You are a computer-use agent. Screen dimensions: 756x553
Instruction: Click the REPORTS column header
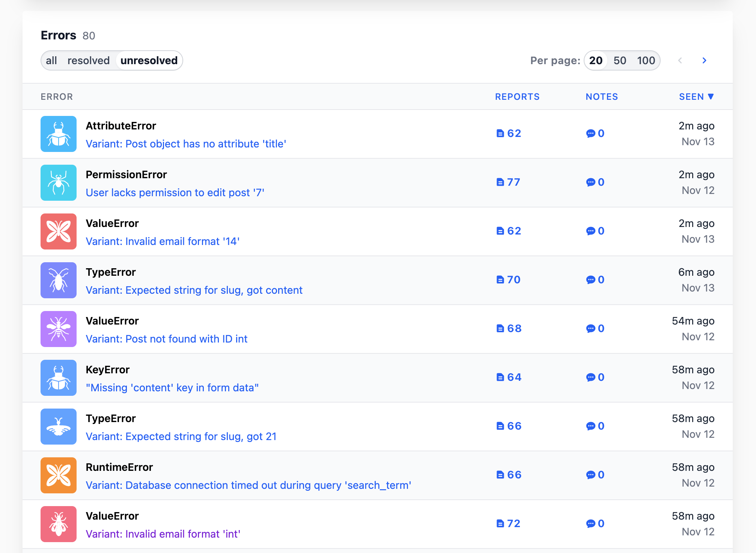click(x=517, y=96)
